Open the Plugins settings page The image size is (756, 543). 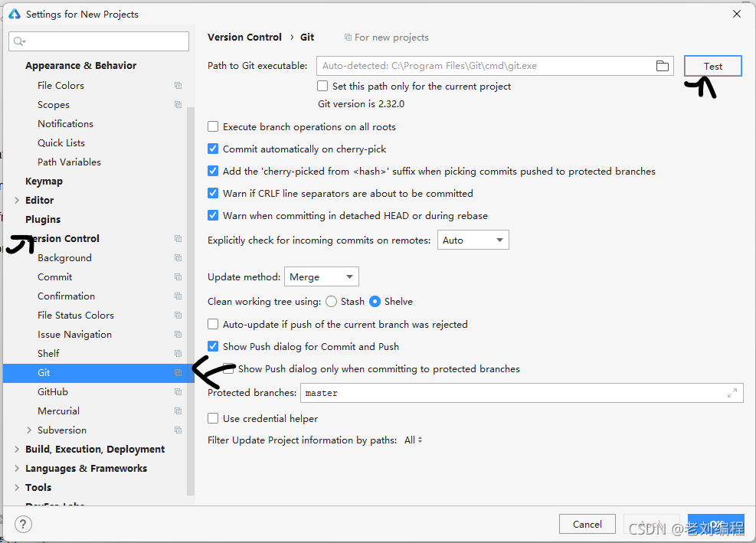[43, 219]
